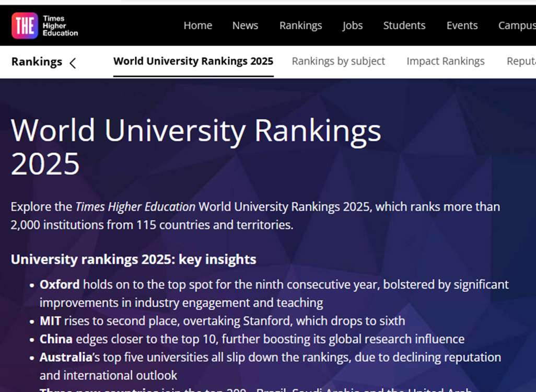This screenshot has width=536, height=392.
Task: Click the partially visible Campus menu item
Action: [x=517, y=26]
